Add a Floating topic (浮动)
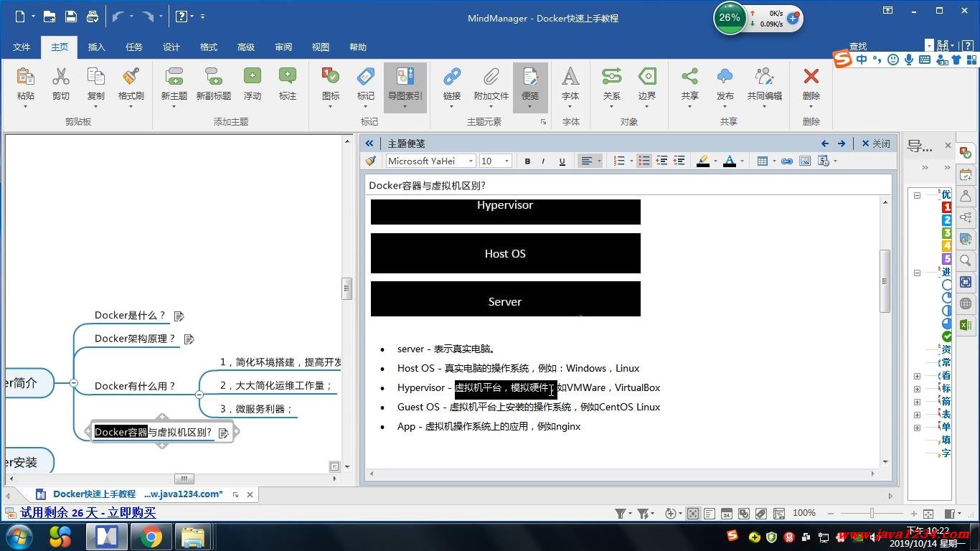This screenshot has height=551, width=980. (252, 77)
